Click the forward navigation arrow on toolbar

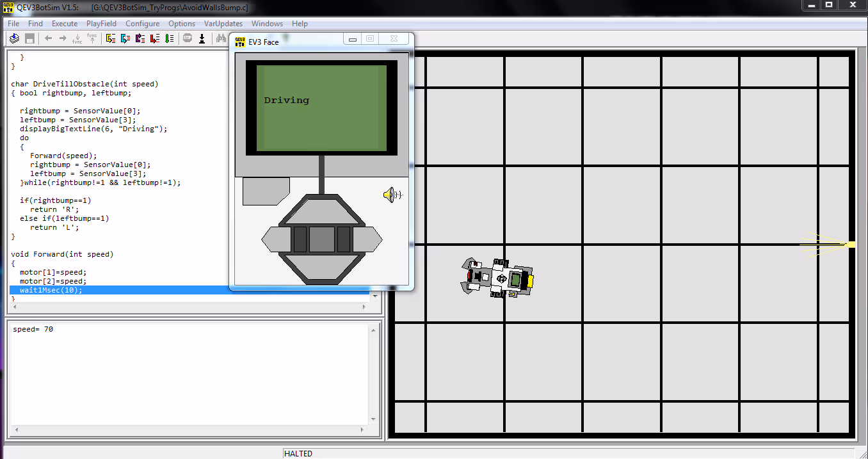click(63, 38)
